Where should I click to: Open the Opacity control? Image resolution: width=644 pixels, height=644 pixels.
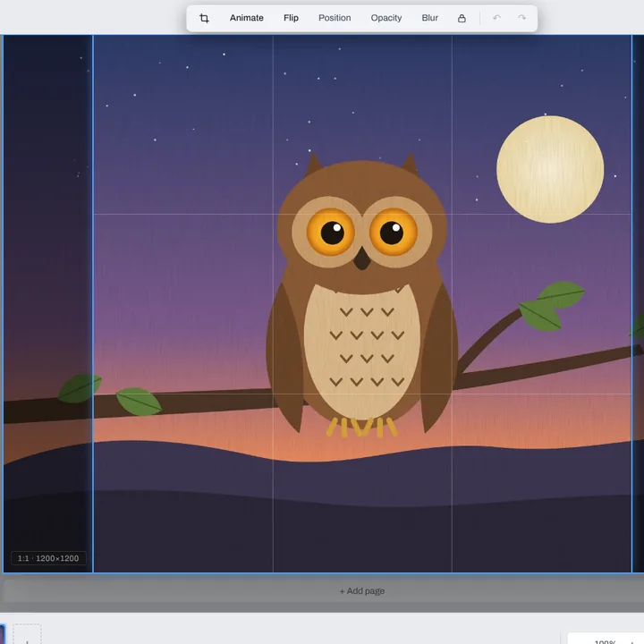pyautogui.click(x=386, y=18)
